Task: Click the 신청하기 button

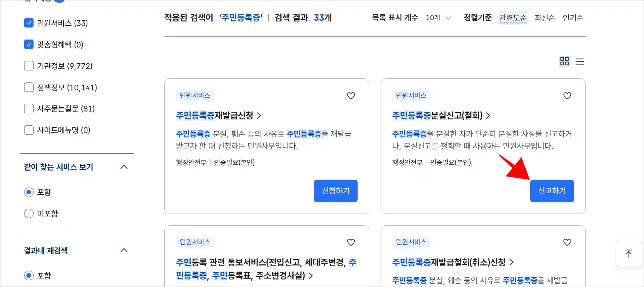Action: pyautogui.click(x=335, y=191)
